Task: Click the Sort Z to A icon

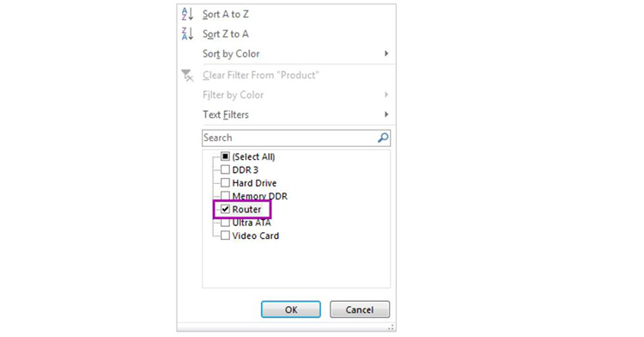Action: [187, 34]
